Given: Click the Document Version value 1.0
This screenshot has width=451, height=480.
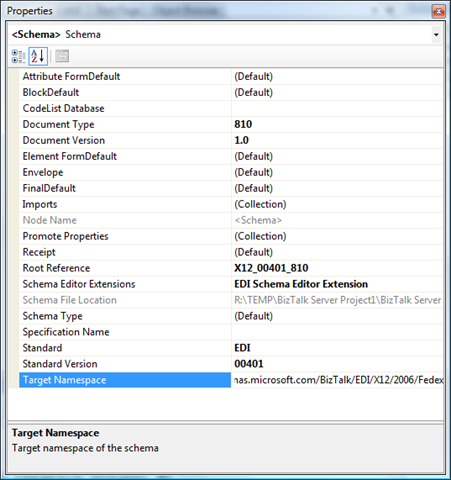Looking at the screenshot, I should [242, 140].
